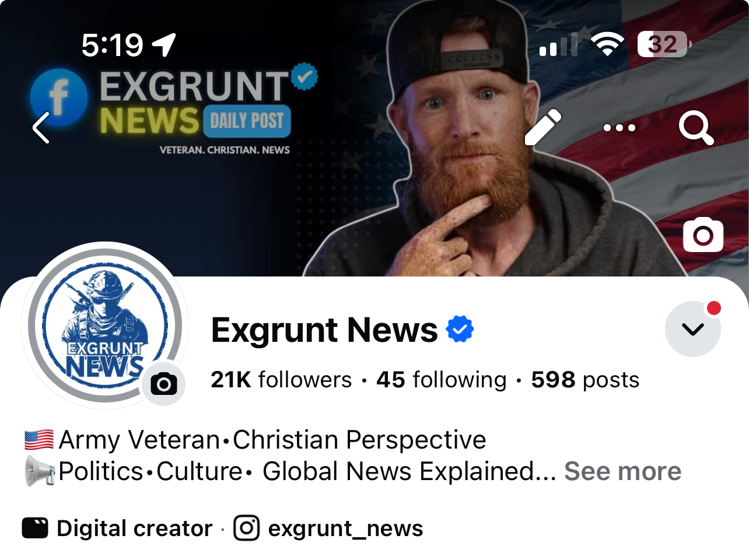Tap the Exgrunt News profile picture
This screenshot has height=560, width=749.
[105, 325]
